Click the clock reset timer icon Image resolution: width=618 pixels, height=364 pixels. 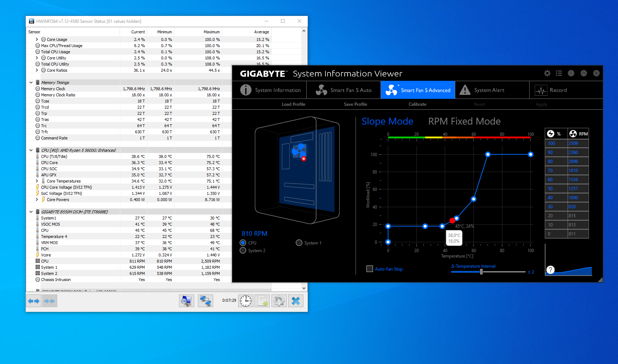click(246, 301)
